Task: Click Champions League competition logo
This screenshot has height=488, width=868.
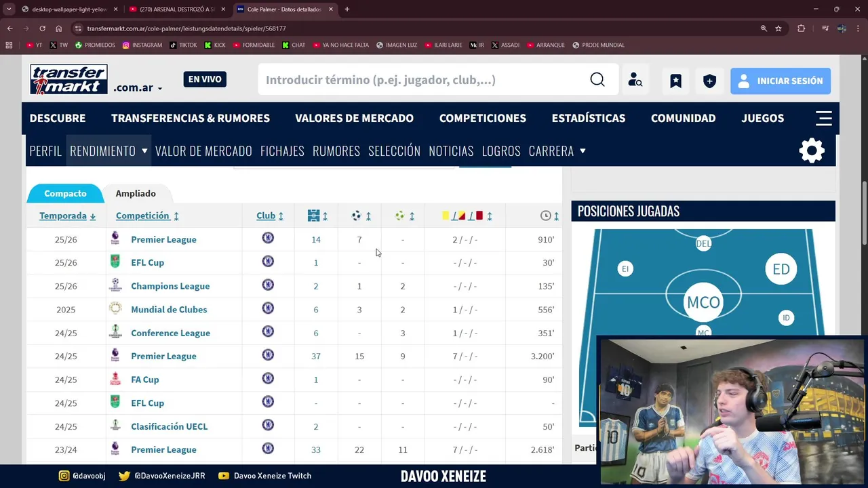Action: (x=115, y=285)
